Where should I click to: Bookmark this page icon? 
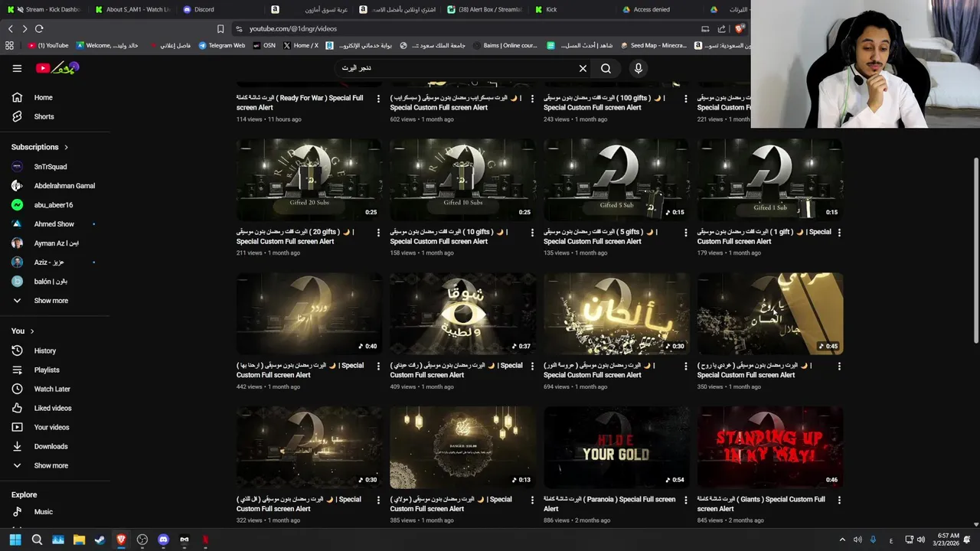pyautogui.click(x=220, y=28)
